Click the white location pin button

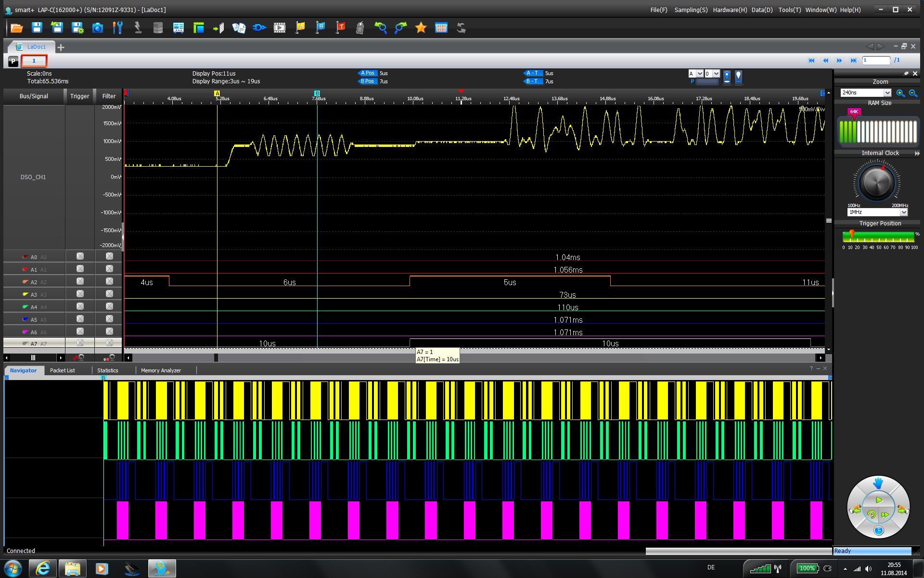pos(739,77)
